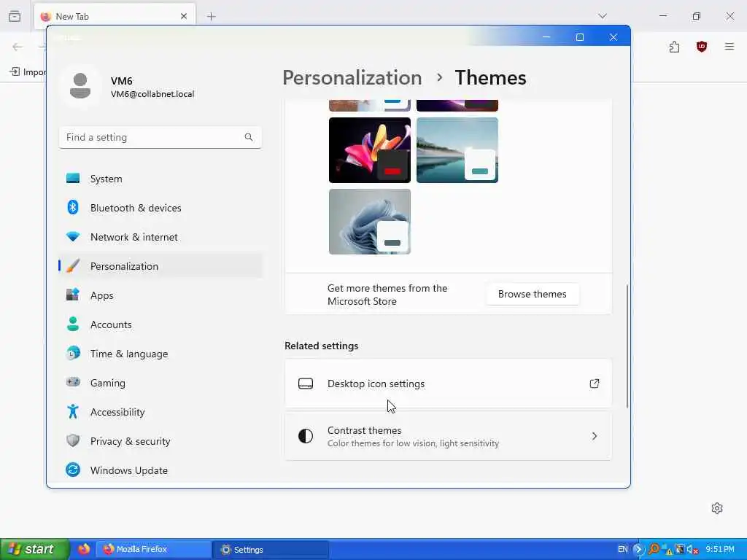The image size is (747, 560).
Task: Select Personalization in the sidebar
Action: tap(160, 265)
